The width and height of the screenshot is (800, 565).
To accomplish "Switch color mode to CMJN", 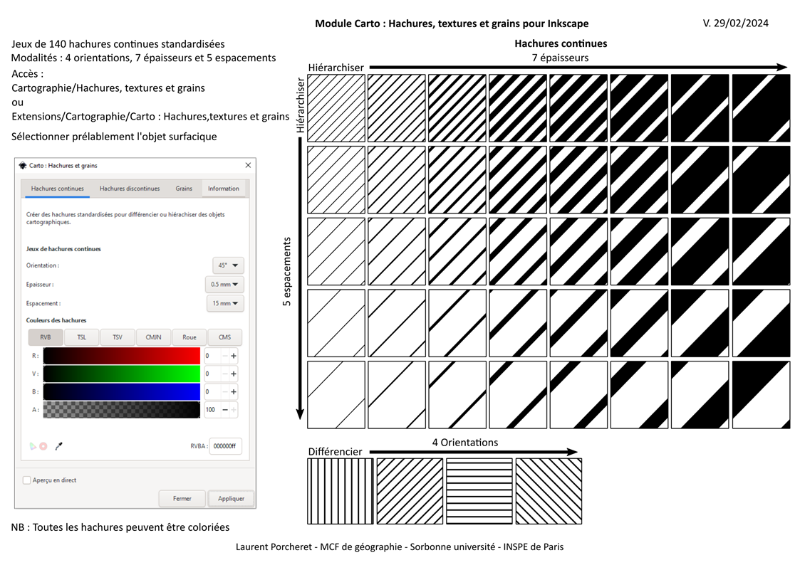I will 154,337.
